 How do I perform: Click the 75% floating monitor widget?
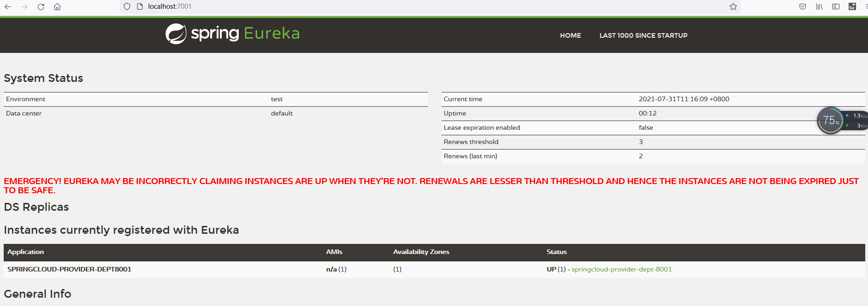click(831, 121)
